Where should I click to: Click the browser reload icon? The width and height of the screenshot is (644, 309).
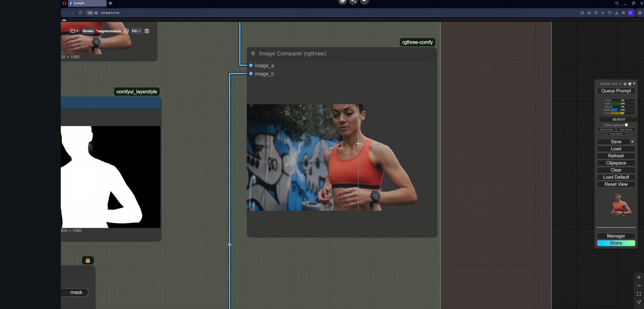tap(80, 13)
